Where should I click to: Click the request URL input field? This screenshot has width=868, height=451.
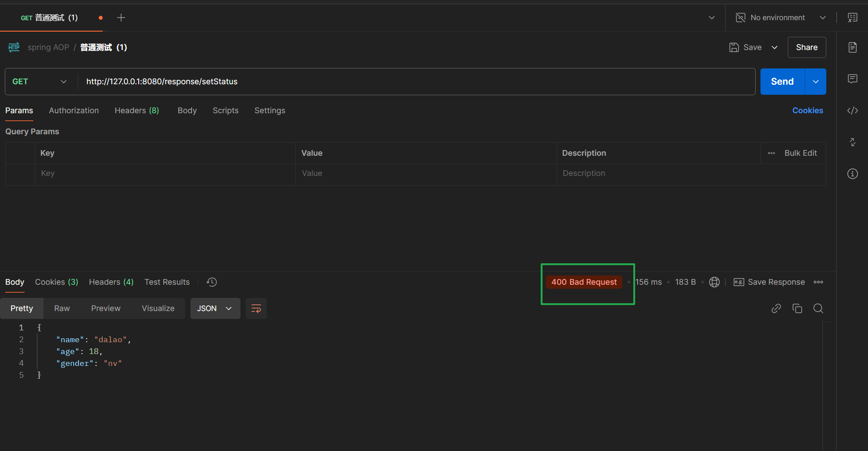point(417,82)
